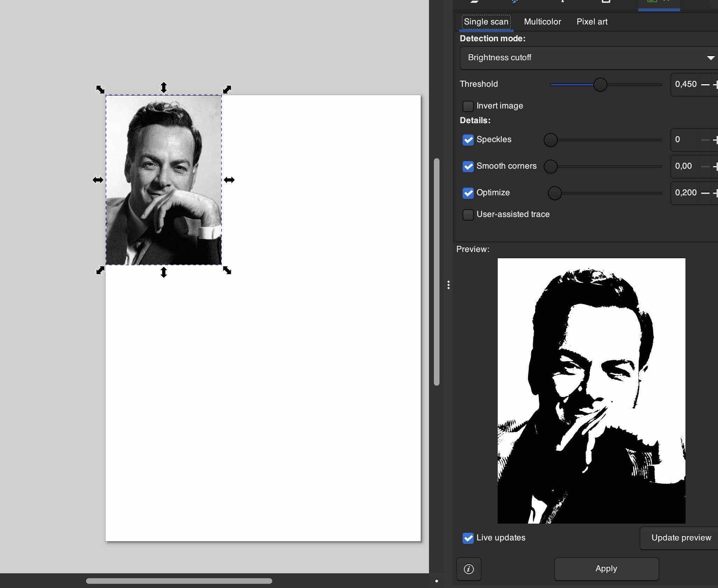Open the Detection mode dropdown
The image size is (718, 588).
588,58
